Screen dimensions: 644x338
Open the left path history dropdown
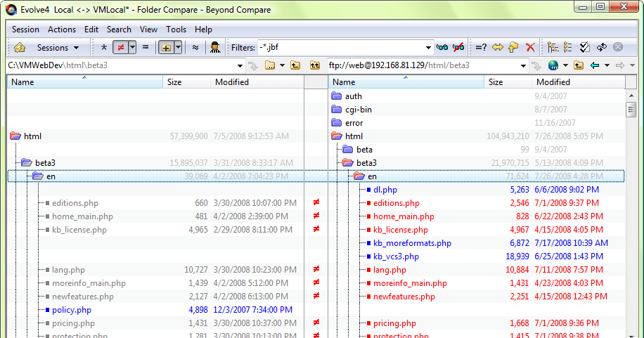coord(240,66)
